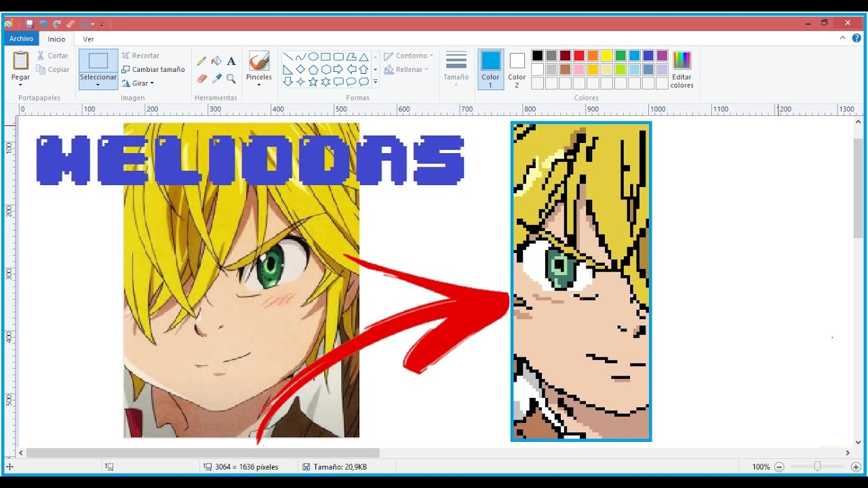Click the horizontal scrollbar right arrow
The image size is (868, 488).
848,453
